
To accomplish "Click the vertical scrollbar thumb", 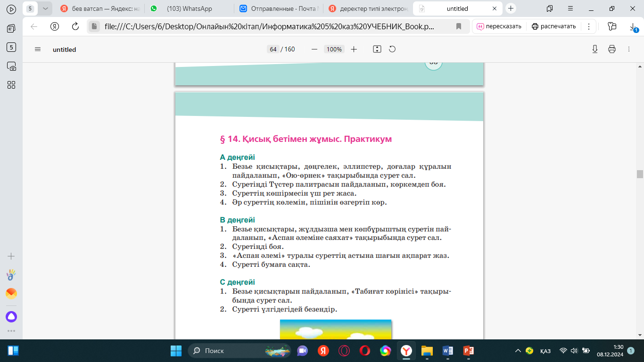I will click(x=640, y=174).
